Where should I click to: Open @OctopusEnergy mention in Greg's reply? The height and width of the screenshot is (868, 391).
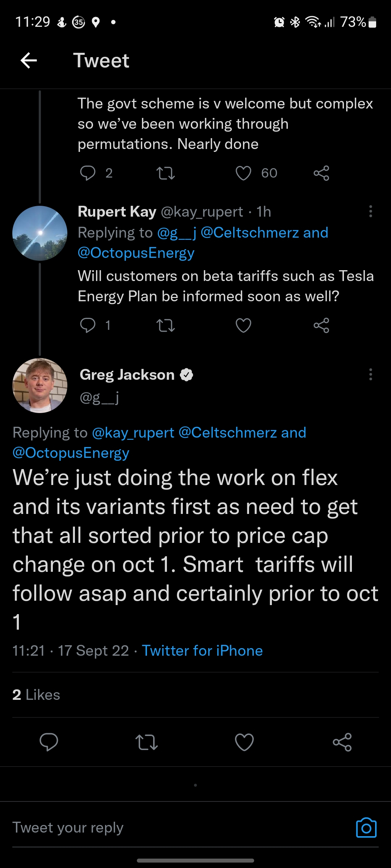click(x=71, y=453)
